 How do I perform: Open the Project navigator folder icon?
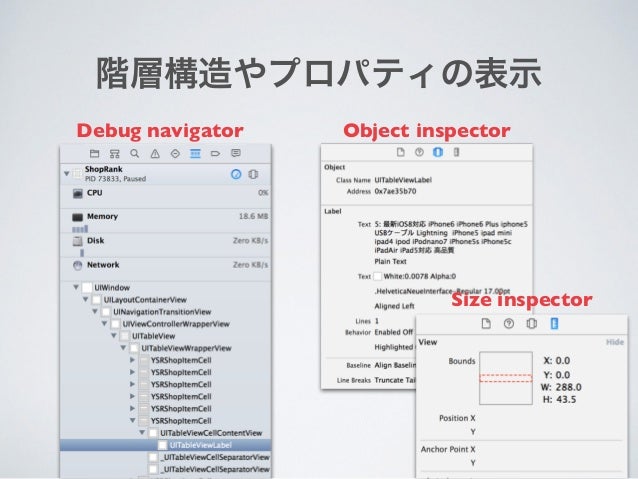(94, 153)
